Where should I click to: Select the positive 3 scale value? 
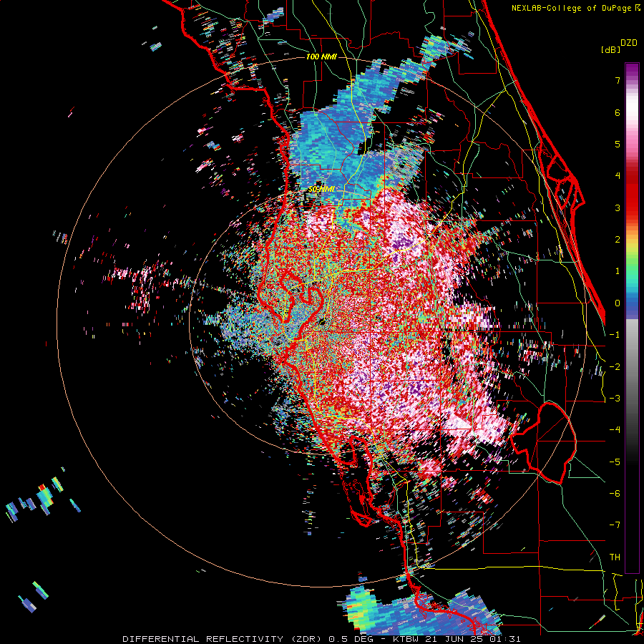click(618, 208)
